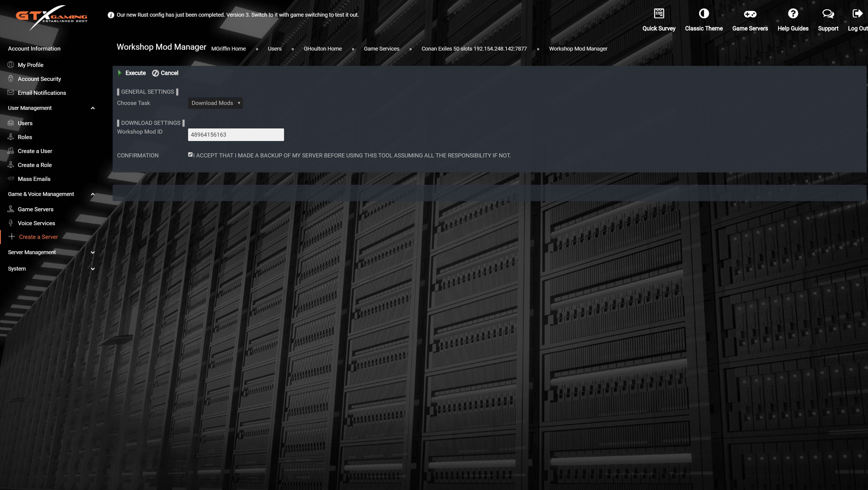
Task: Click the plus icon for Create a Server
Action: [12, 236]
